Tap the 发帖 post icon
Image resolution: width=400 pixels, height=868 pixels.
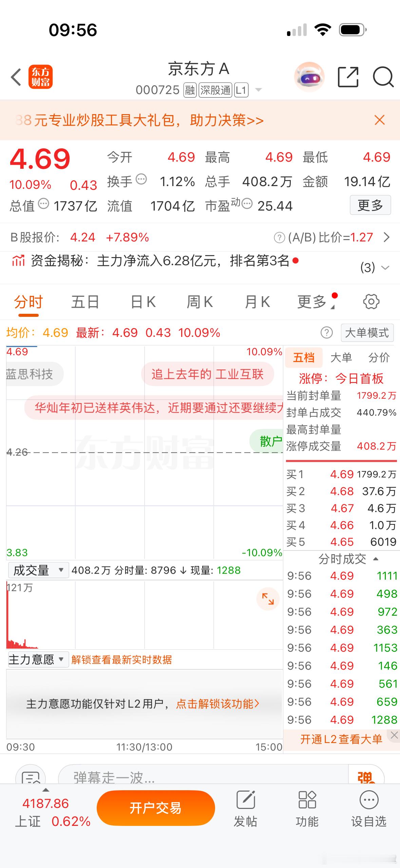(x=246, y=808)
